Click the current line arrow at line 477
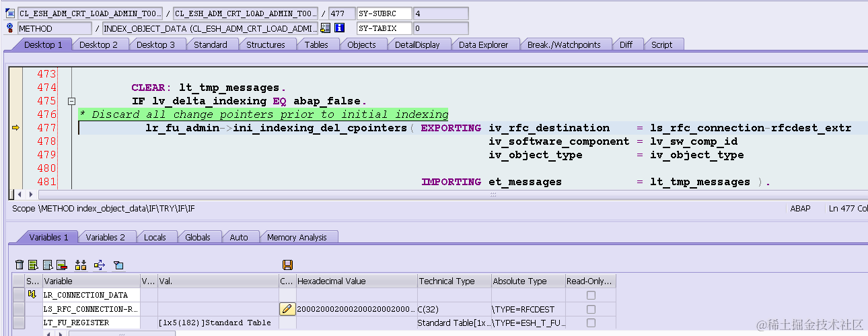 pyautogui.click(x=16, y=128)
